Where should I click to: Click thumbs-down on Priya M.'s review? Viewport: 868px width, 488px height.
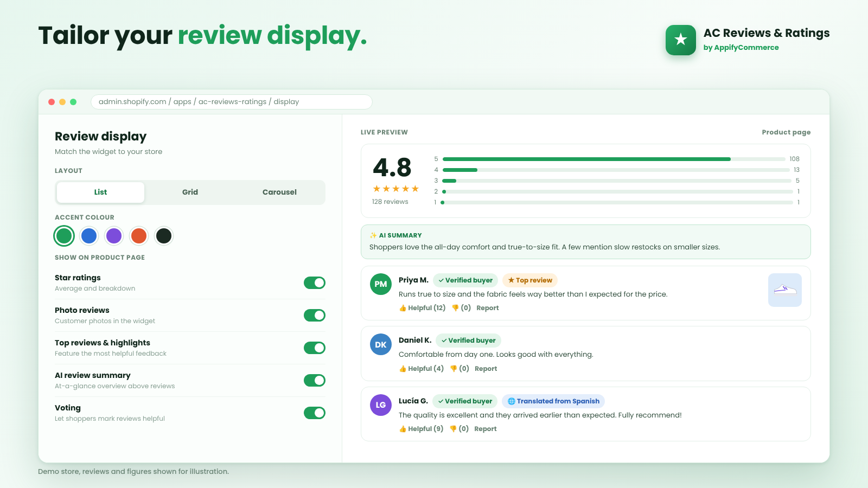[461, 308]
